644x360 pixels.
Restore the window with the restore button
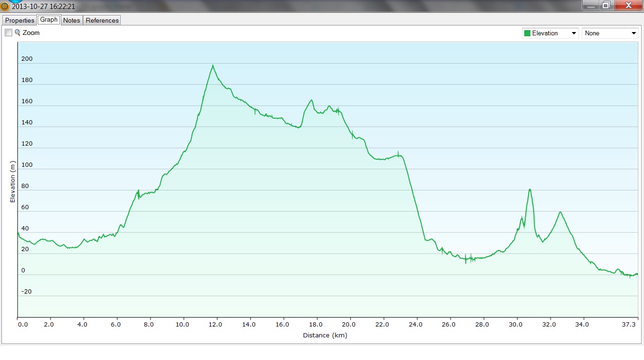point(606,5)
